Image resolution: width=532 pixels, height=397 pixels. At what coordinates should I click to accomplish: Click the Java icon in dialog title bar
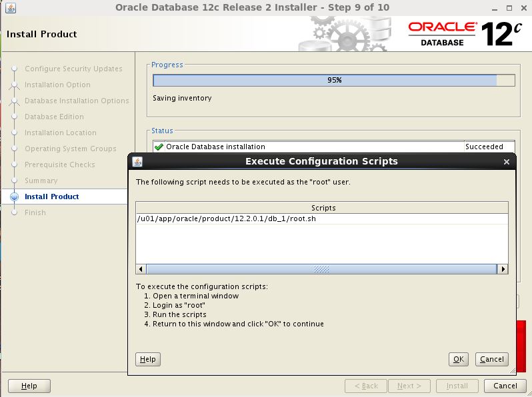[137, 161]
